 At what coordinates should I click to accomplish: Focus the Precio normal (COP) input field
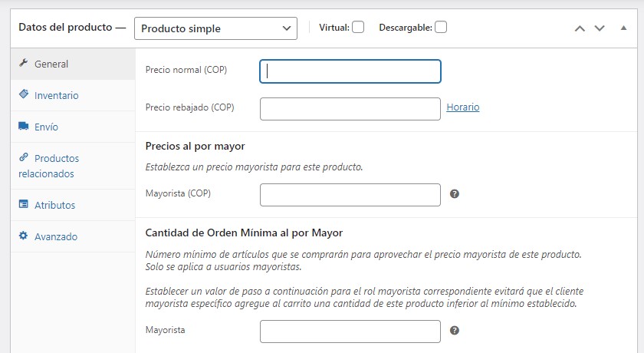point(350,71)
